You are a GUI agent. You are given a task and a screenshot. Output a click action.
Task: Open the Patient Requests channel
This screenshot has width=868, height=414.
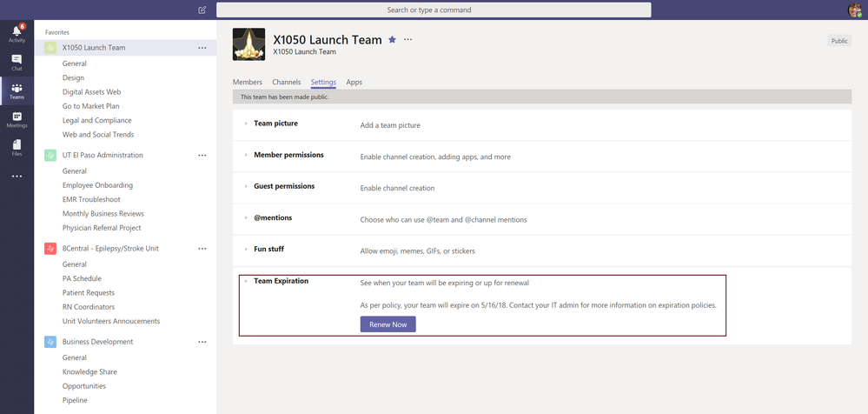89,292
